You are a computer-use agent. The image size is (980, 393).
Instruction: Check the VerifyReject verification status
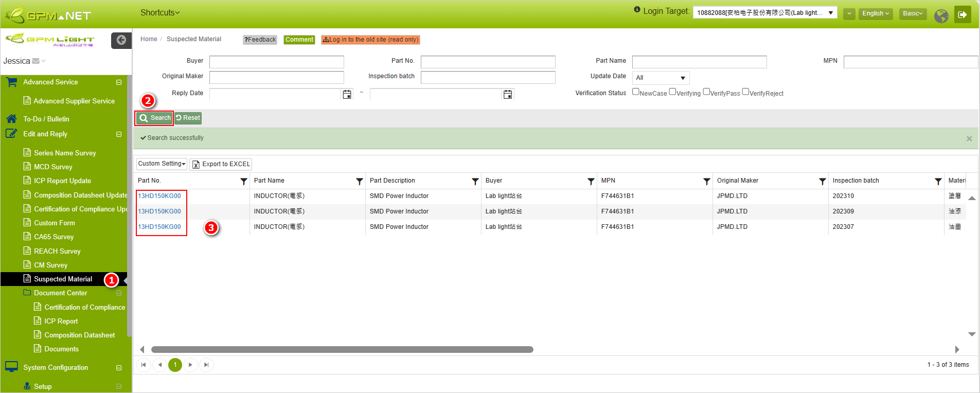click(x=746, y=92)
